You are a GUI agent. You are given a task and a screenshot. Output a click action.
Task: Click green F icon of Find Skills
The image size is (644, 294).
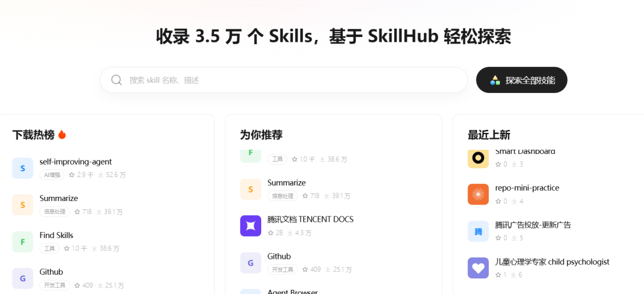tap(23, 242)
